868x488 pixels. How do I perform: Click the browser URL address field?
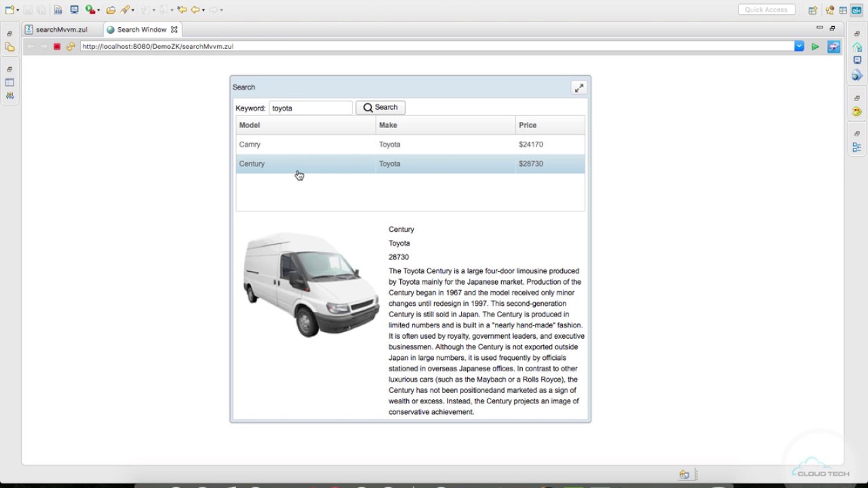pyautogui.click(x=437, y=47)
